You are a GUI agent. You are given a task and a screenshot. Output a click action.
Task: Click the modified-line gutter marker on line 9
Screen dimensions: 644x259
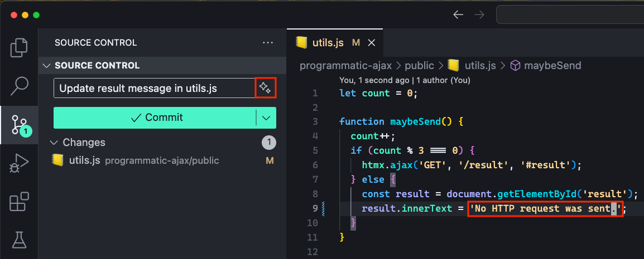tap(324, 209)
